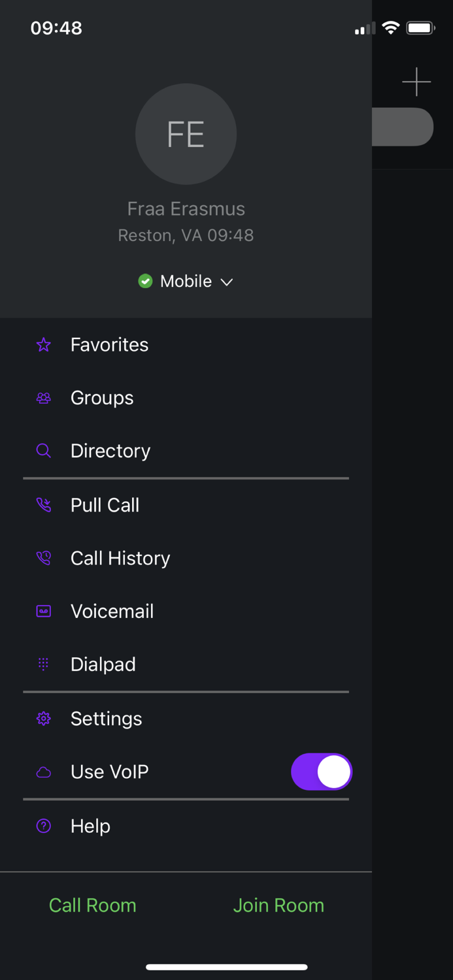Viewport: 453px width, 980px height.
Task: Tap the Join Room button
Action: click(x=278, y=906)
